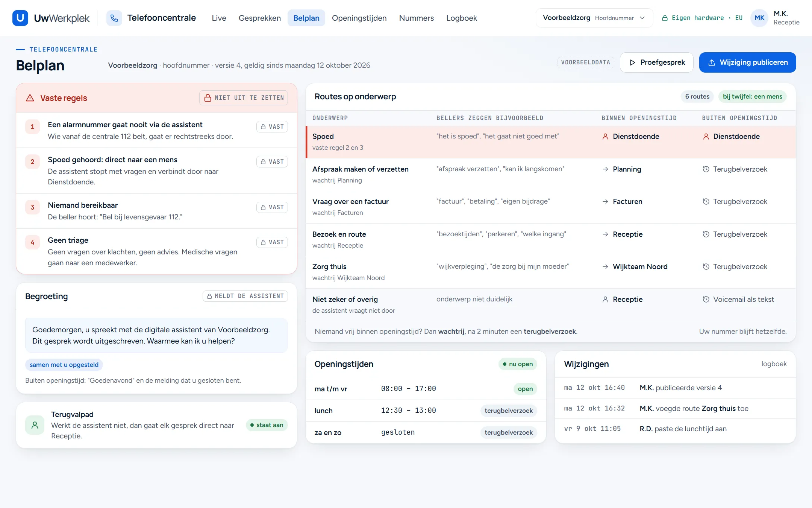Image resolution: width=812 pixels, height=508 pixels.
Task: Click the Dienstdoende person icon under Binnen openingstijd
Action: (605, 137)
